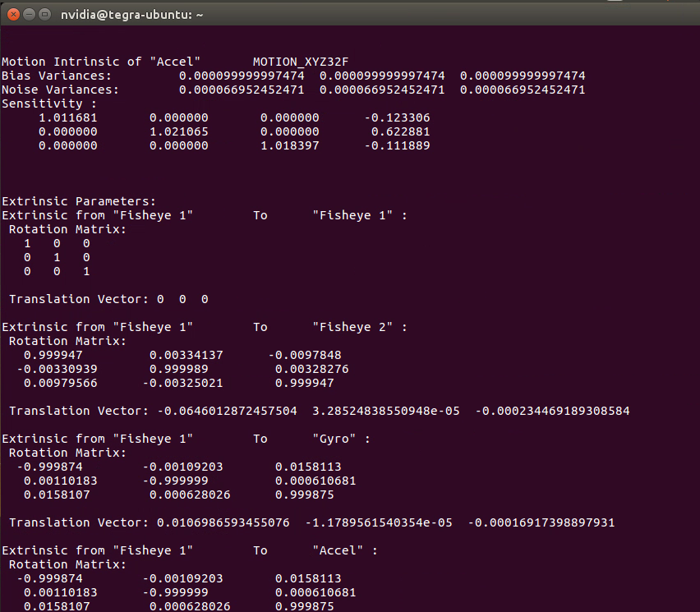
Task: Click translation value 3.28524838550948e-05
Action: 385,411
